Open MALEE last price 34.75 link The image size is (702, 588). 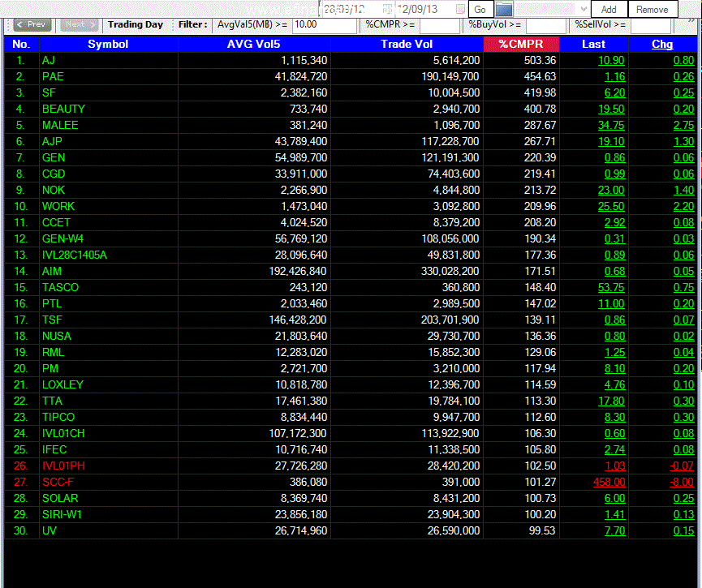point(611,125)
